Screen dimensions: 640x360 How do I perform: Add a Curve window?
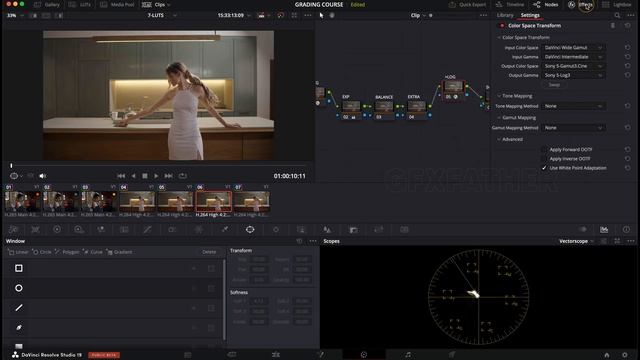93,252
